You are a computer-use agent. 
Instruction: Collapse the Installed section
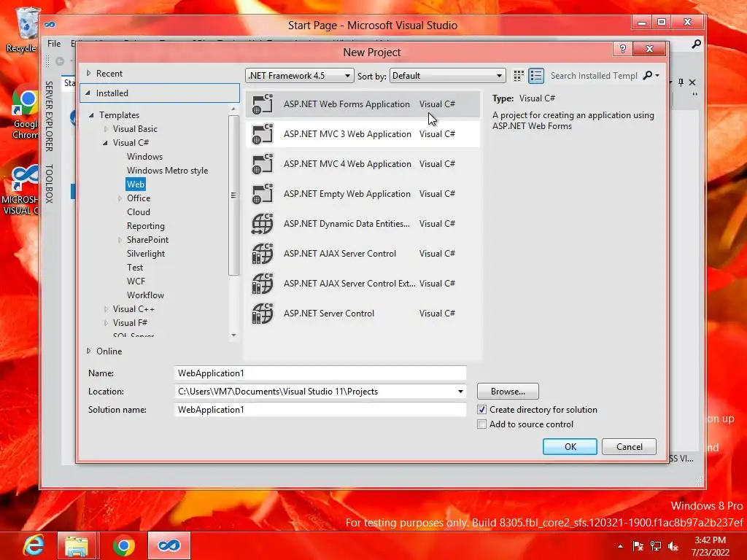pos(88,93)
